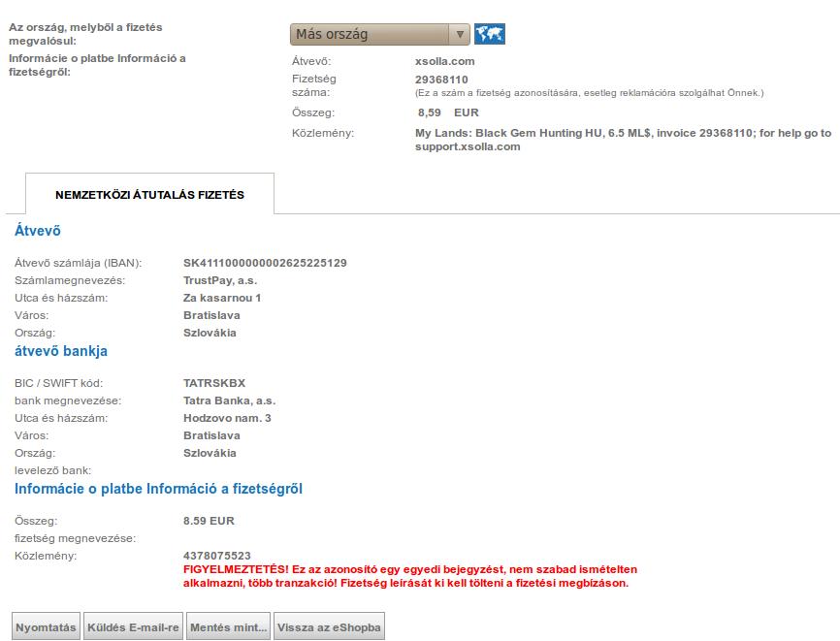840x641 pixels.
Task: Click the world map icon
Action: pyautogui.click(x=490, y=35)
